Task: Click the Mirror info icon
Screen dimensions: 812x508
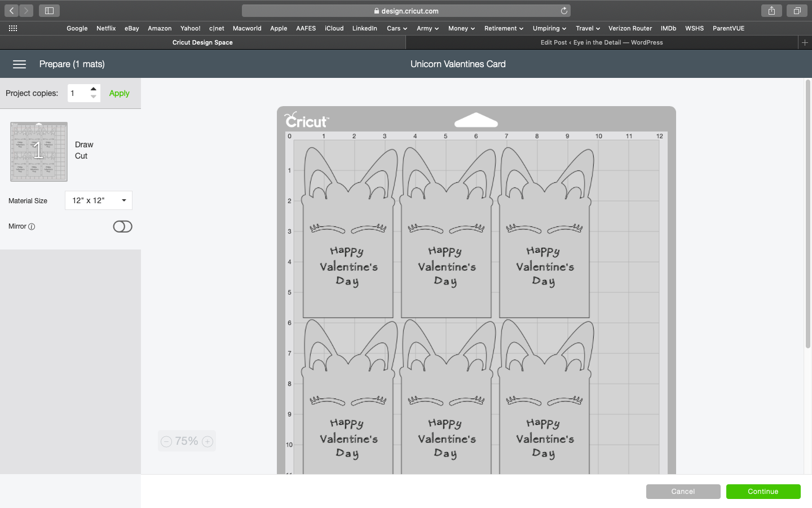Action: [32, 227]
